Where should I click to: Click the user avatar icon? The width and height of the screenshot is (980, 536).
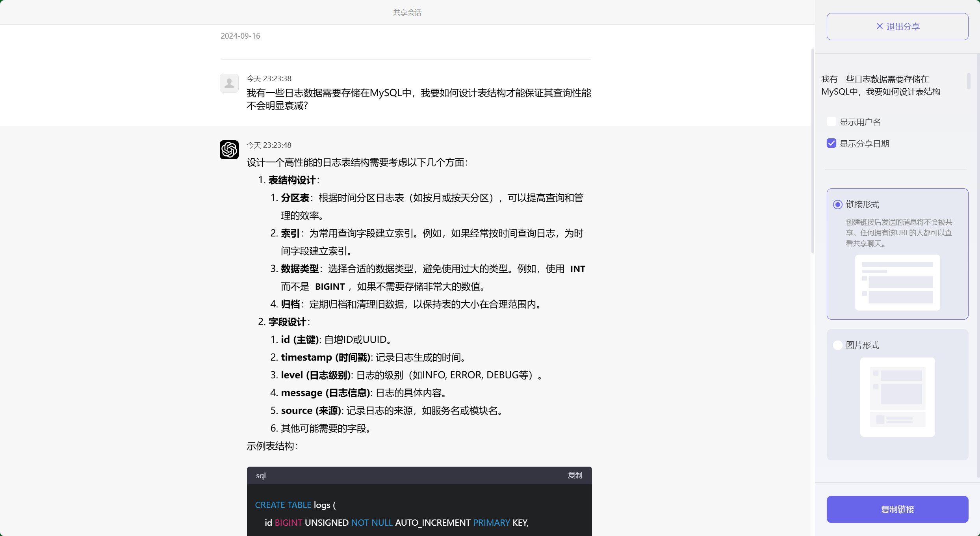point(229,83)
